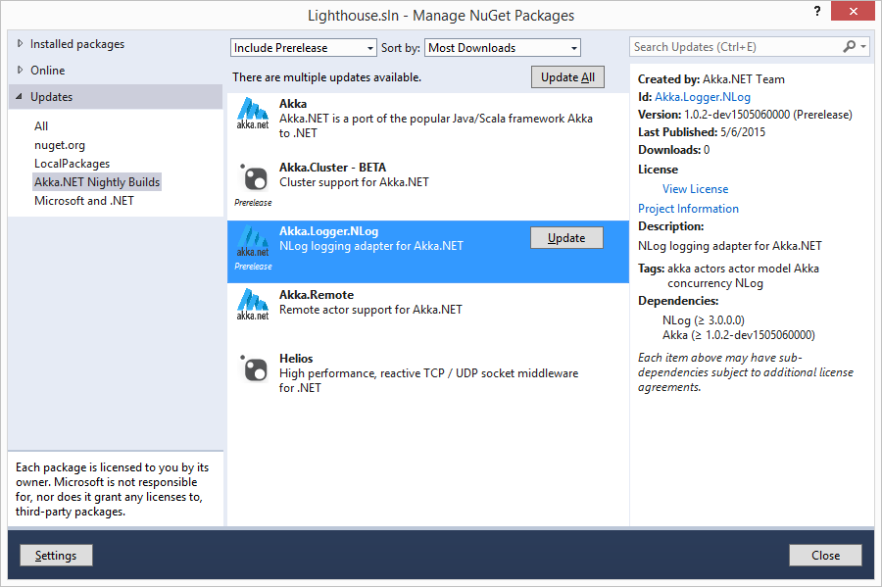Select All under Updates
Image resolution: width=882 pixels, height=588 pixels.
(x=41, y=126)
